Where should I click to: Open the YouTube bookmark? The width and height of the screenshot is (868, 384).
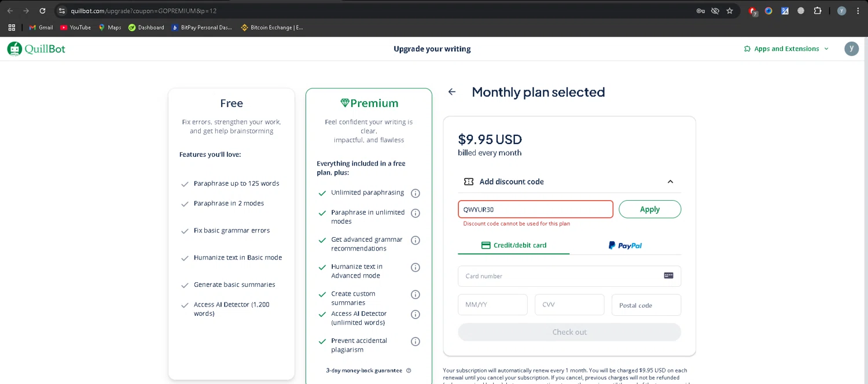[x=76, y=27]
